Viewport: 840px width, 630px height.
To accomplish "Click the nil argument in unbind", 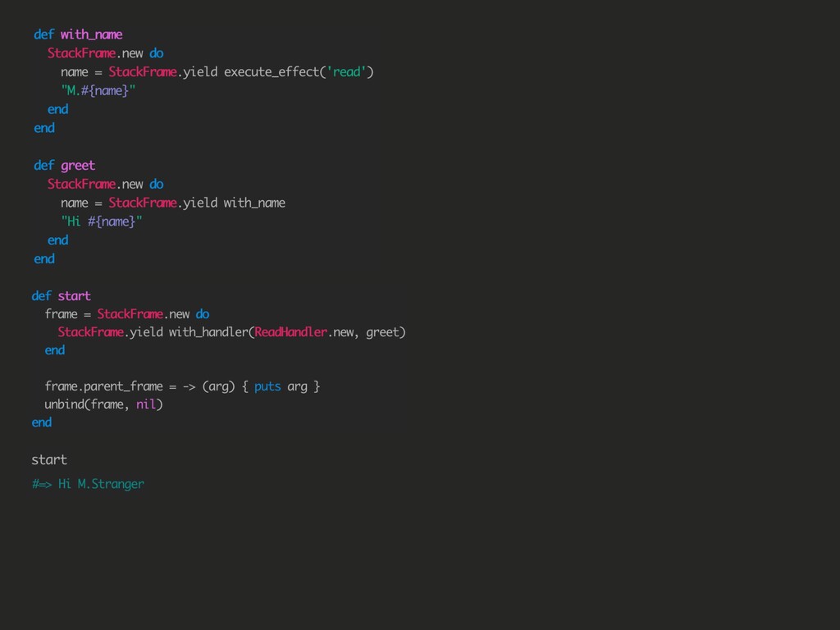I will (146, 404).
